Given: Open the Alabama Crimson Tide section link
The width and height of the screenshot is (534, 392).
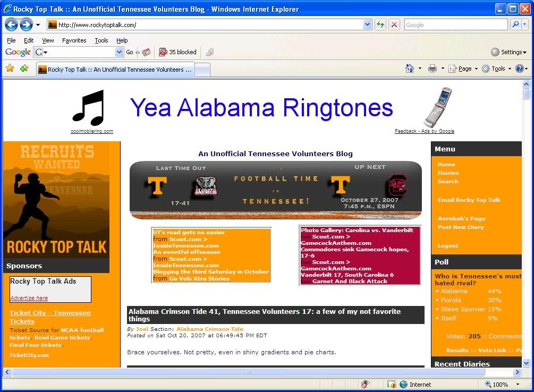Looking at the screenshot, I should (x=210, y=329).
